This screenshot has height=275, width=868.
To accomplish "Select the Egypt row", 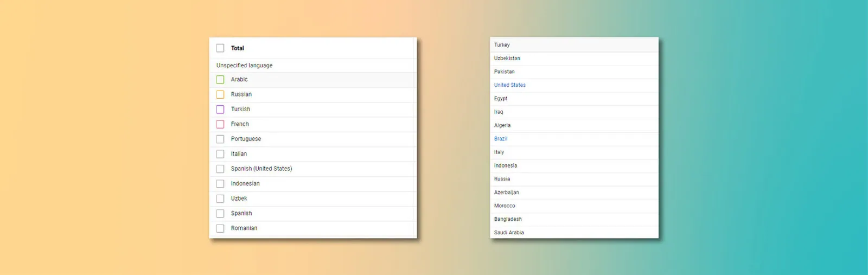I will pos(574,99).
